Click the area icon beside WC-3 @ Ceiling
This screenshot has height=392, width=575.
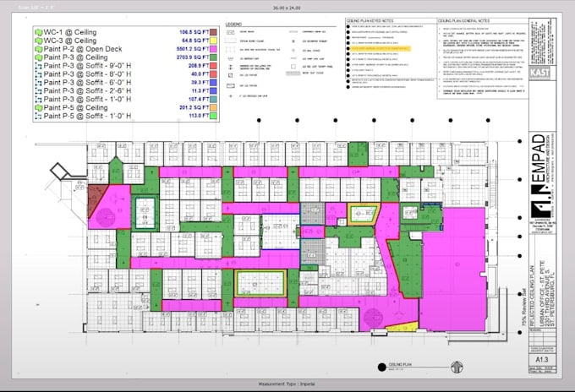[39, 41]
